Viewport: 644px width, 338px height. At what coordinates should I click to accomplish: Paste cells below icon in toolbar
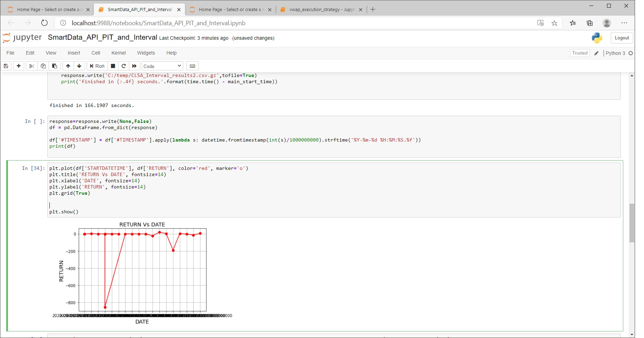tap(55, 66)
